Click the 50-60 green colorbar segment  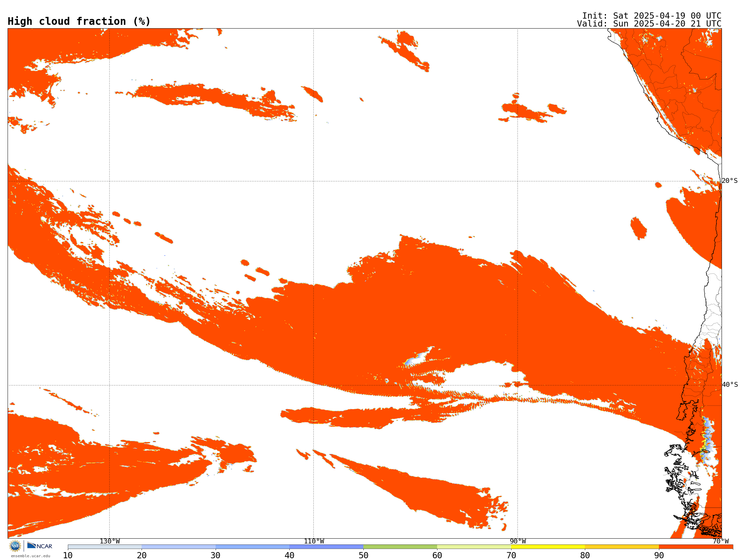pyautogui.click(x=400, y=547)
